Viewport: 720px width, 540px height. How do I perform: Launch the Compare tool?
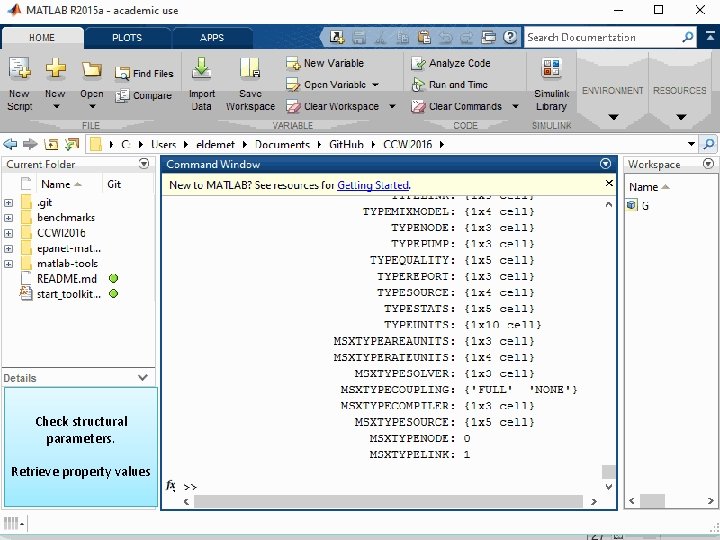pyautogui.click(x=143, y=96)
